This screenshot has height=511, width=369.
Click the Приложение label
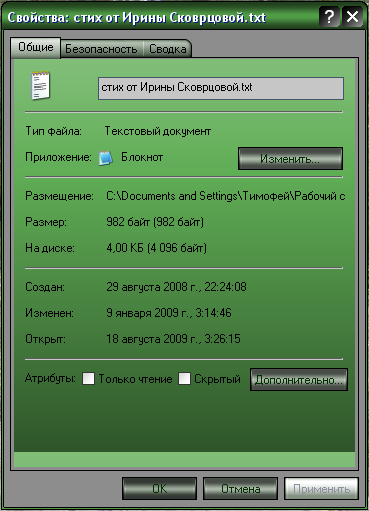tap(58, 157)
